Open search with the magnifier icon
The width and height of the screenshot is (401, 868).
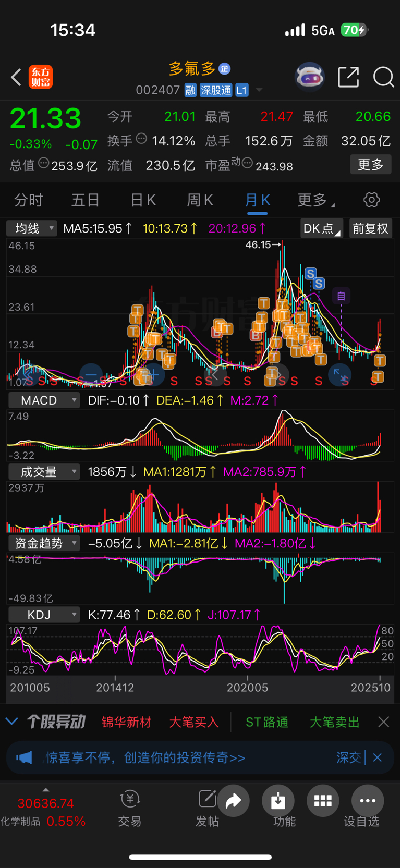[383, 77]
